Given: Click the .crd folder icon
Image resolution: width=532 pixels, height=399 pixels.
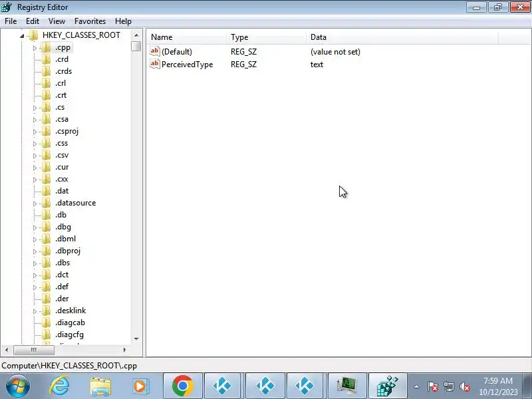Looking at the screenshot, I should click(46, 59).
